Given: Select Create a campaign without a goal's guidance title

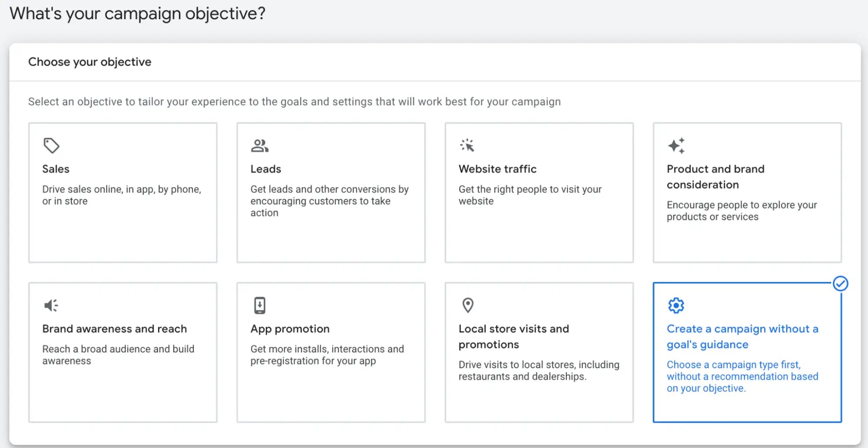Looking at the screenshot, I should coord(743,337).
